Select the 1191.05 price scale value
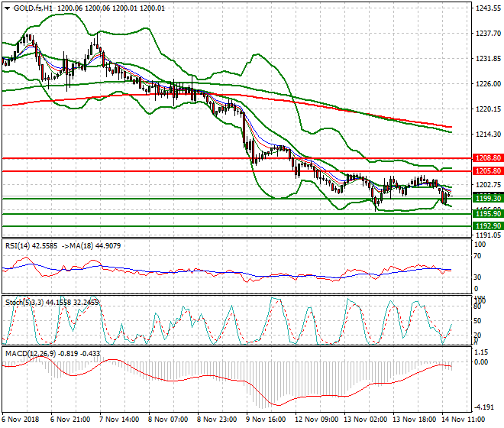The height and width of the screenshot is (428, 504). (488, 235)
